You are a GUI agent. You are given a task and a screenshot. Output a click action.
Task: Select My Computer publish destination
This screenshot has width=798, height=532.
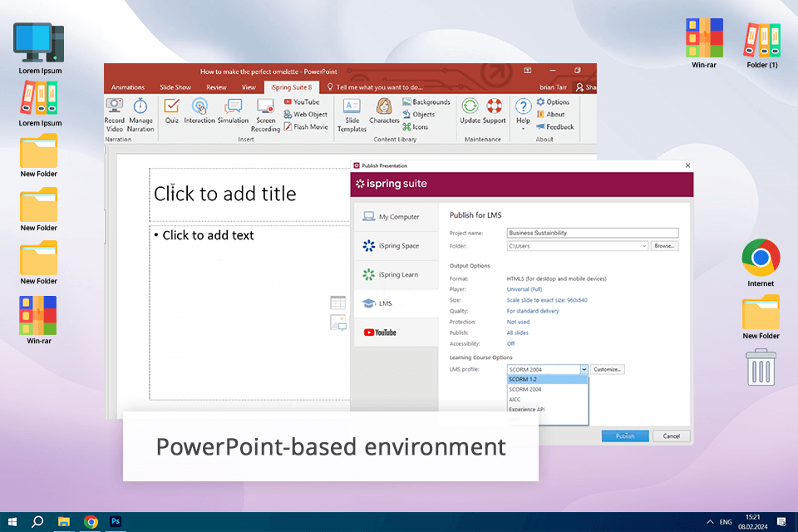click(396, 217)
